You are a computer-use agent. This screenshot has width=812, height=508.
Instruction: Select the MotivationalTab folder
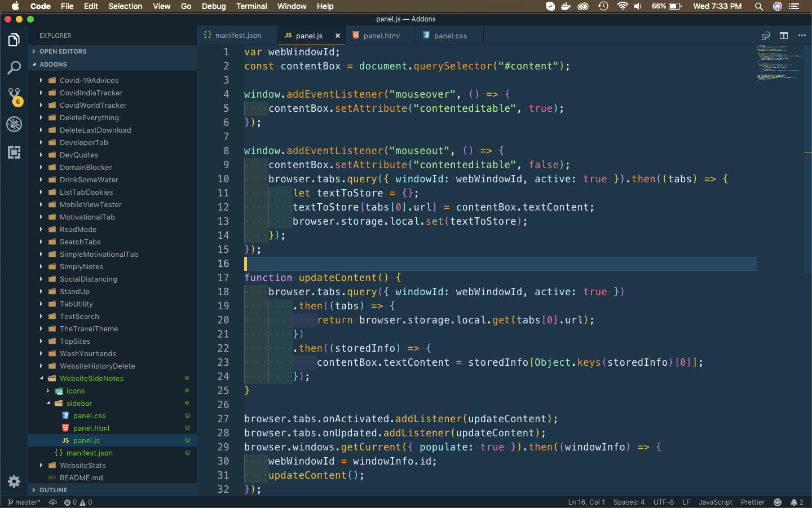click(113, 217)
